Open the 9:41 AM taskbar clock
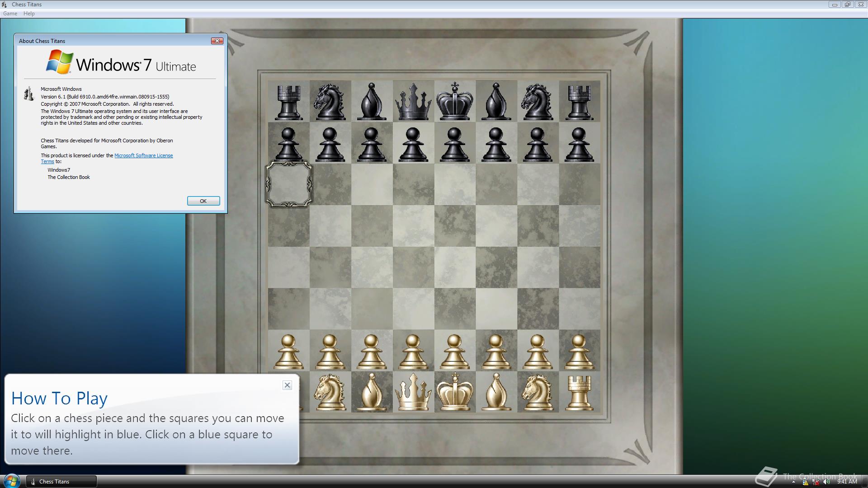868x488 pixels. [x=847, y=482]
